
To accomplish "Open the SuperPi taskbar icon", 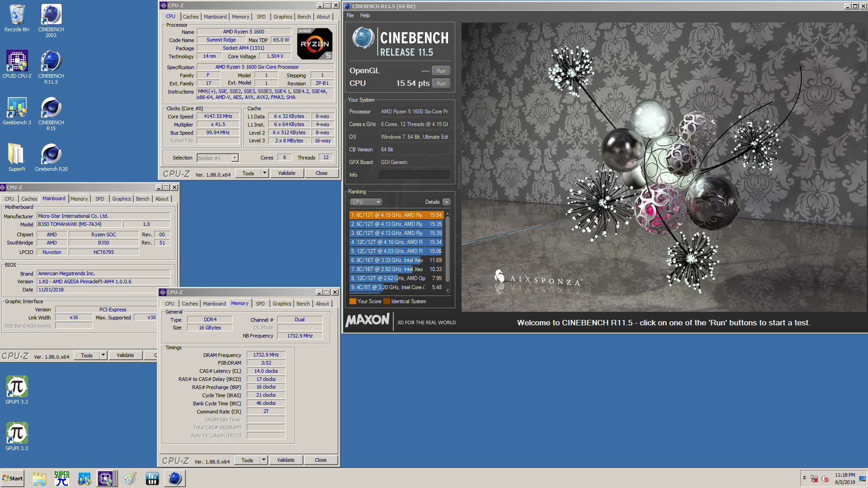I will coord(62,479).
